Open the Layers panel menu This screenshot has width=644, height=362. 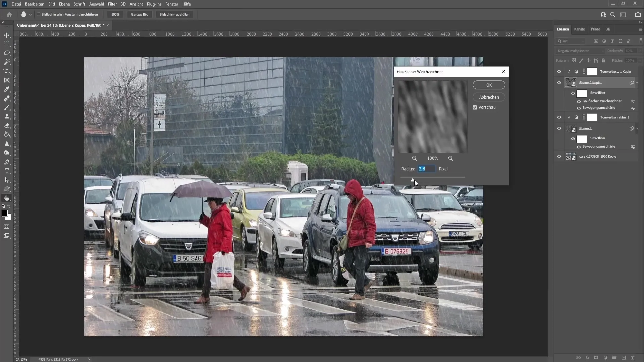coord(640,29)
